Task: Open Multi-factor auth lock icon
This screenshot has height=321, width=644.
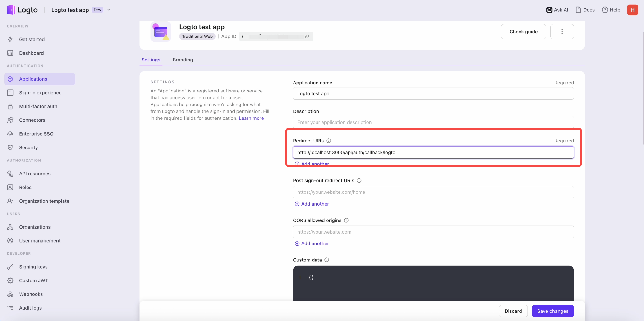Action: (10, 106)
